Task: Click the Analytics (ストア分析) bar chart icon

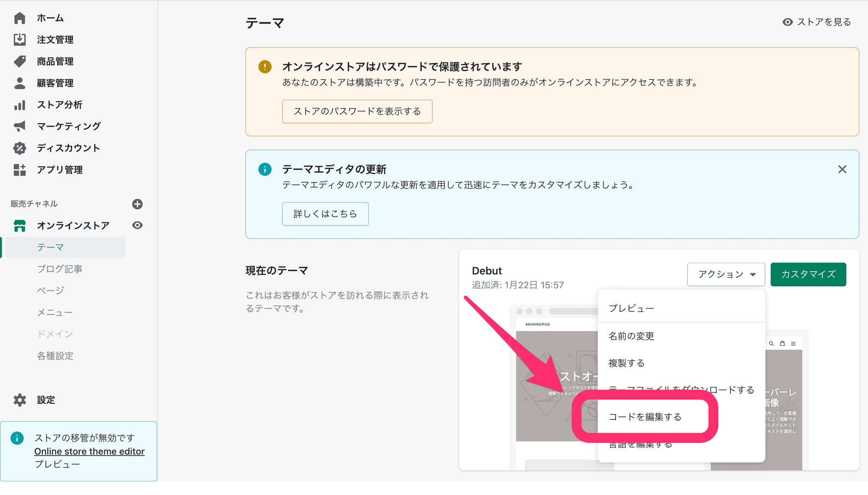Action: [19, 105]
